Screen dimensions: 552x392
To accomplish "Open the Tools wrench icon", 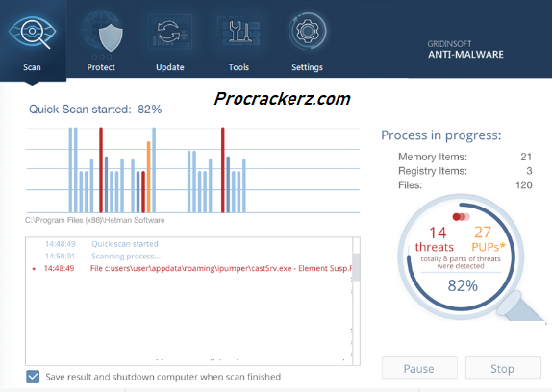I will [238, 32].
